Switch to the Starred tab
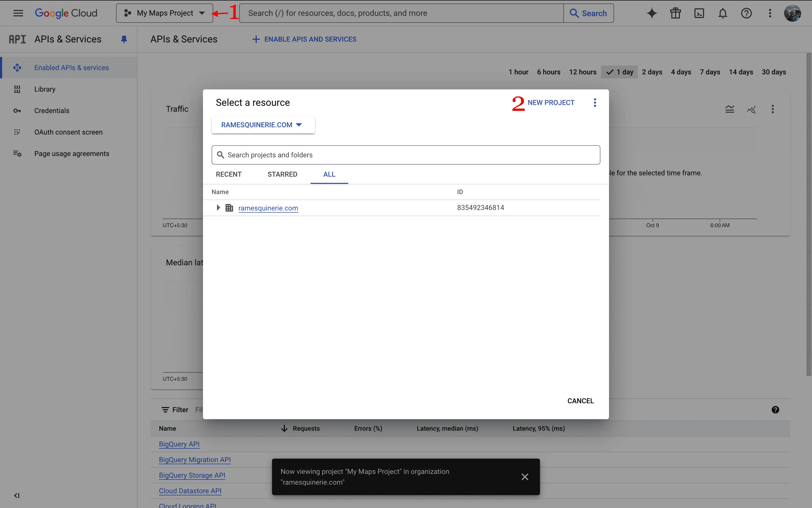812x508 pixels. [x=282, y=174]
